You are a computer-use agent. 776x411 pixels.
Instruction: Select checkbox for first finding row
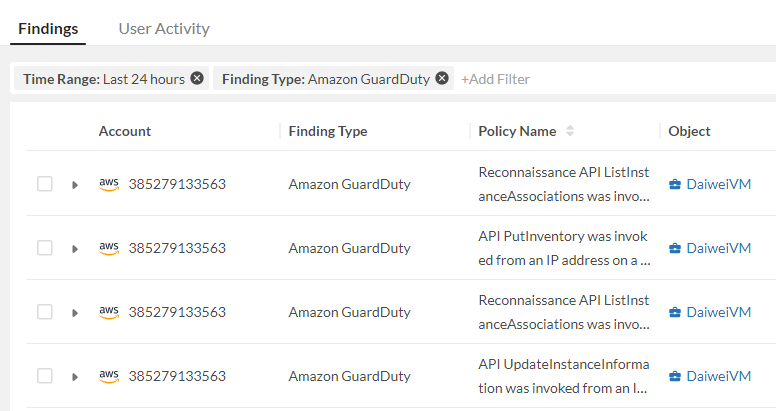pyautogui.click(x=45, y=184)
